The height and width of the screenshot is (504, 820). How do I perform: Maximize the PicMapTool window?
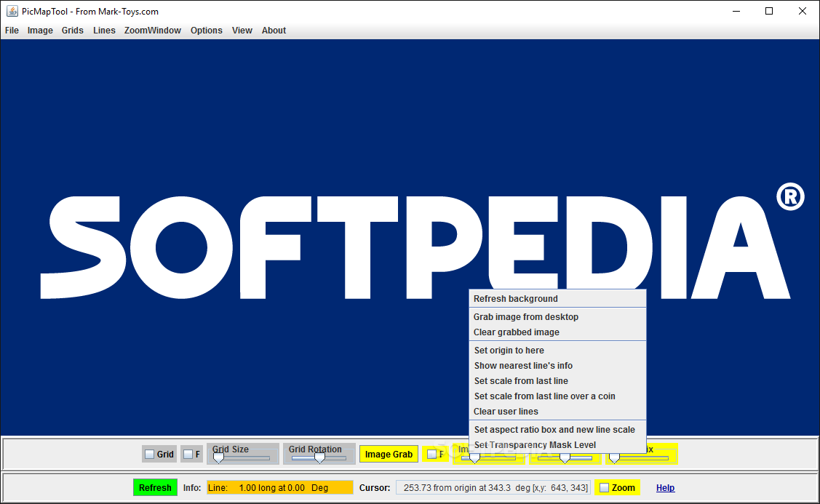[769, 11]
